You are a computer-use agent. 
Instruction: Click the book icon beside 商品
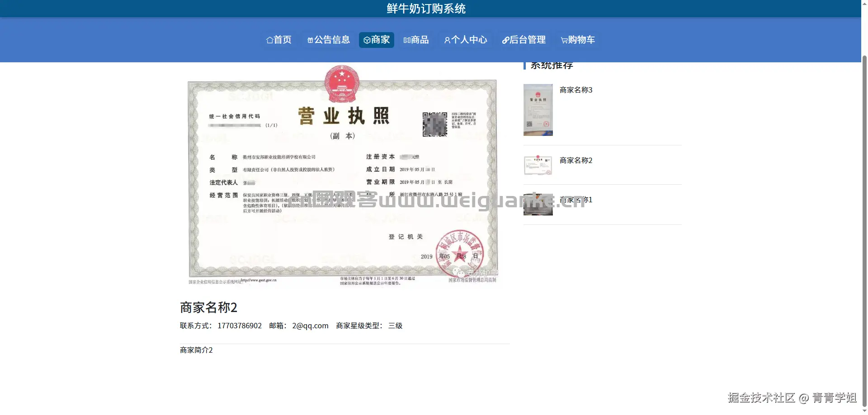[x=407, y=40]
